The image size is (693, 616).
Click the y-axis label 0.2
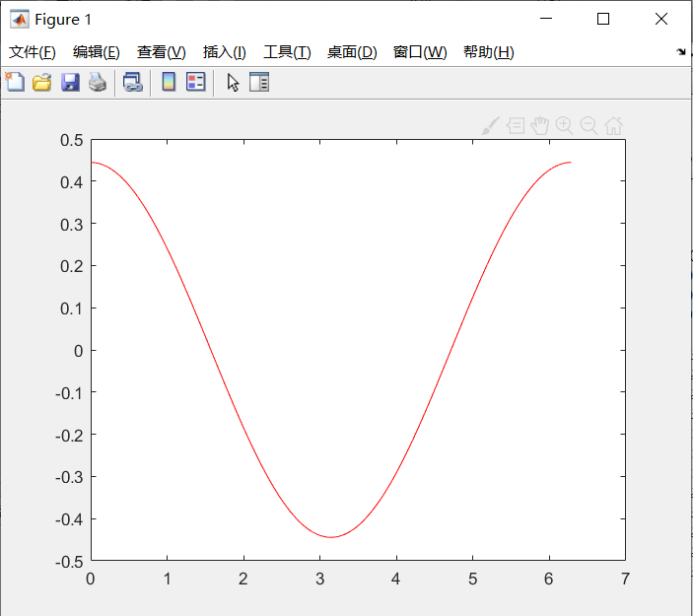click(x=72, y=266)
